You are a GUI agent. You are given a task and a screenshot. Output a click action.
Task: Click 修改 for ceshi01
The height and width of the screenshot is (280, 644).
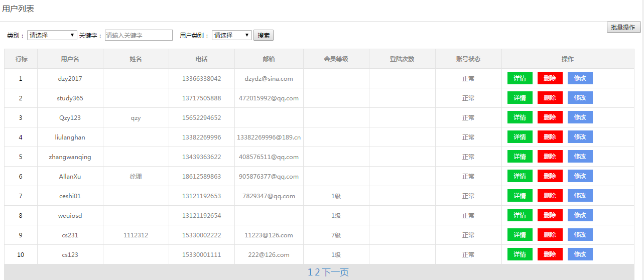pos(580,196)
